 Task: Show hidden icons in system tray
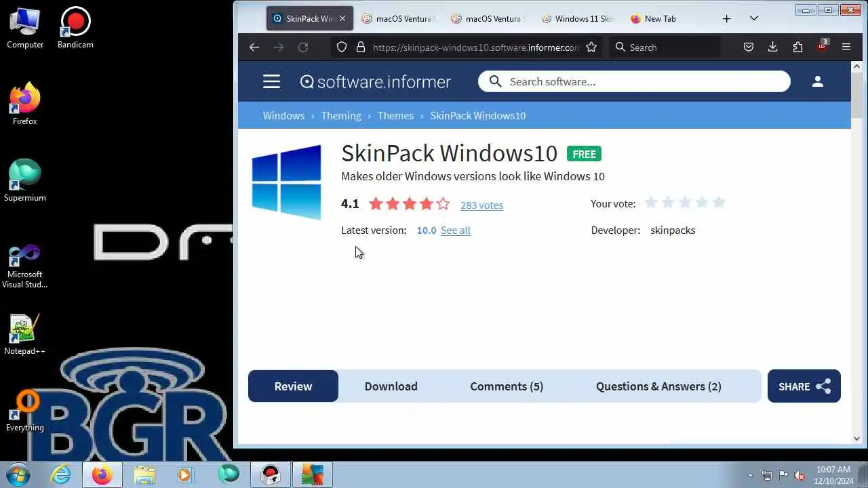point(750,475)
